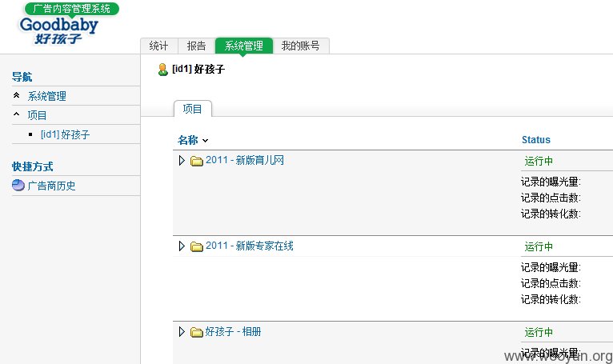Viewport: 613px width, 364px height.
Task: Open the 报告 tab
Action: pos(196,46)
